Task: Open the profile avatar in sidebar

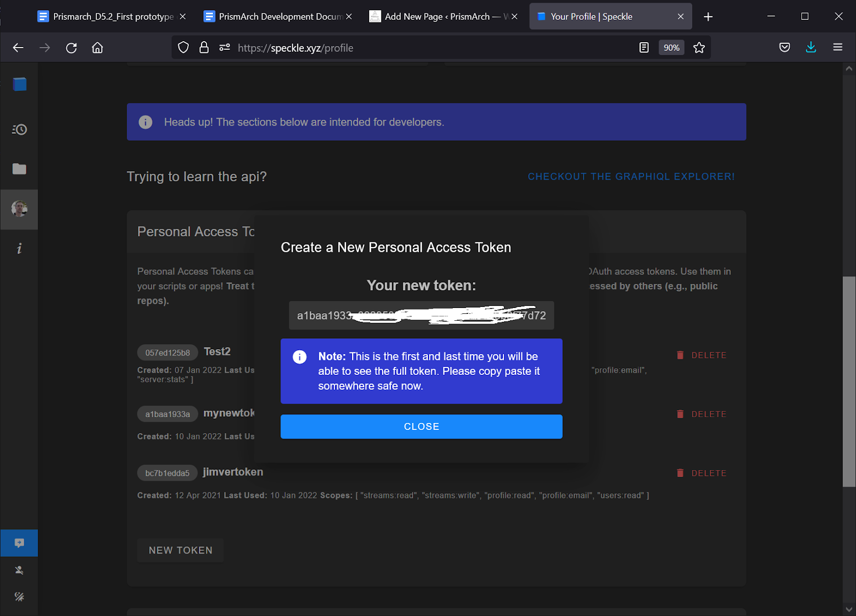Action: point(19,209)
